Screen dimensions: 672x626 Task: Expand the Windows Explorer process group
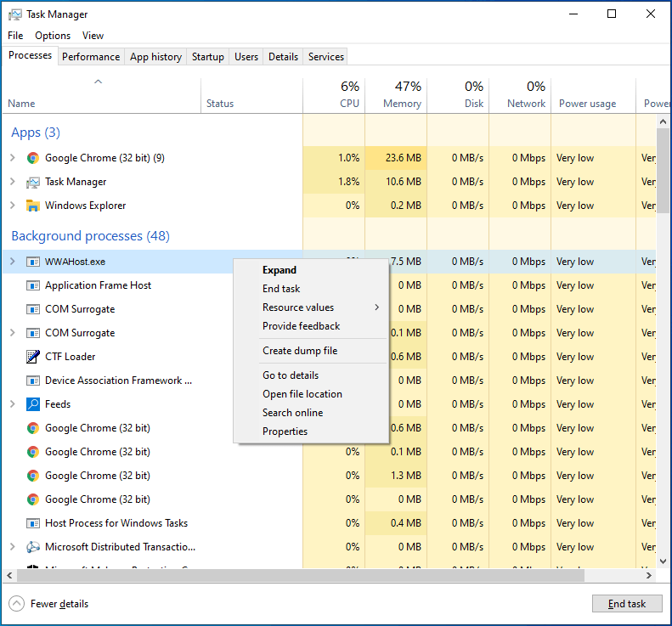pos(12,206)
